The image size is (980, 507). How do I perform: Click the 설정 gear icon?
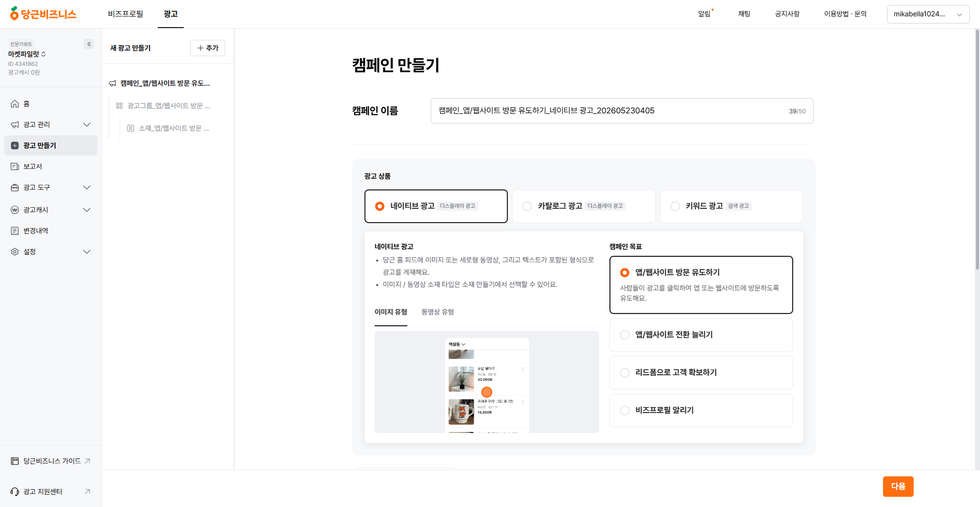point(15,252)
